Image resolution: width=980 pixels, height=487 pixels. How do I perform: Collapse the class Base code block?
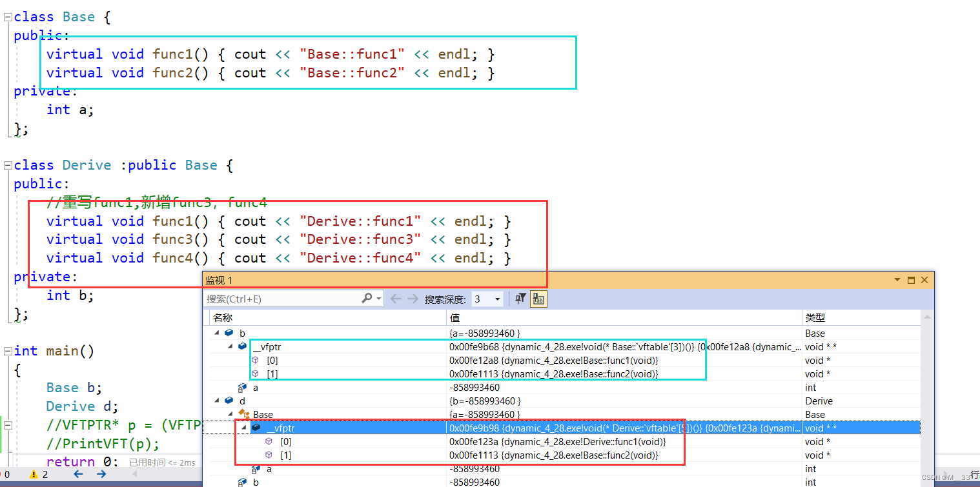(x=8, y=17)
